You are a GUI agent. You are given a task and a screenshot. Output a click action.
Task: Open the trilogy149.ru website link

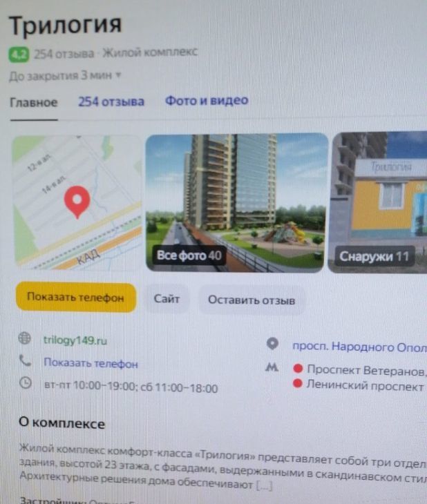pos(75,340)
